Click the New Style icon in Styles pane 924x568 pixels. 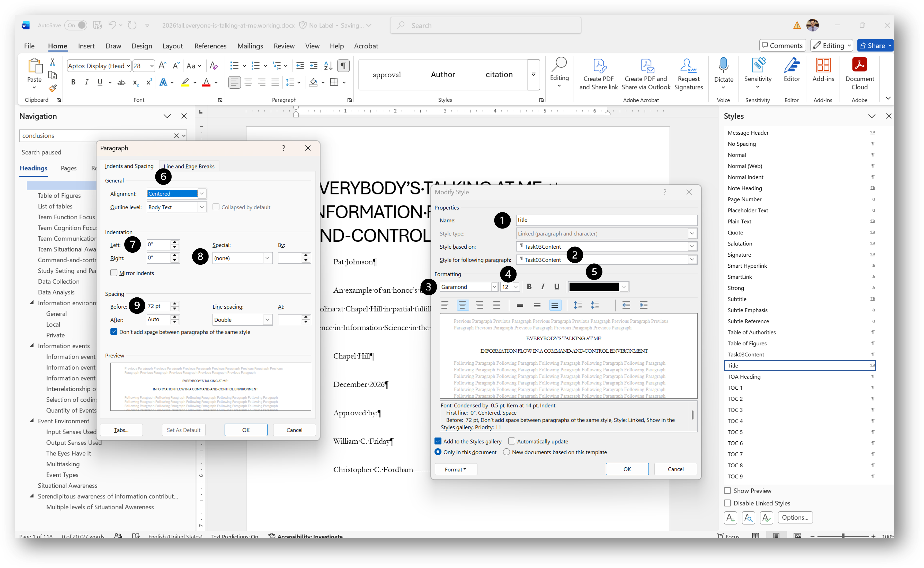(x=730, y=518)
